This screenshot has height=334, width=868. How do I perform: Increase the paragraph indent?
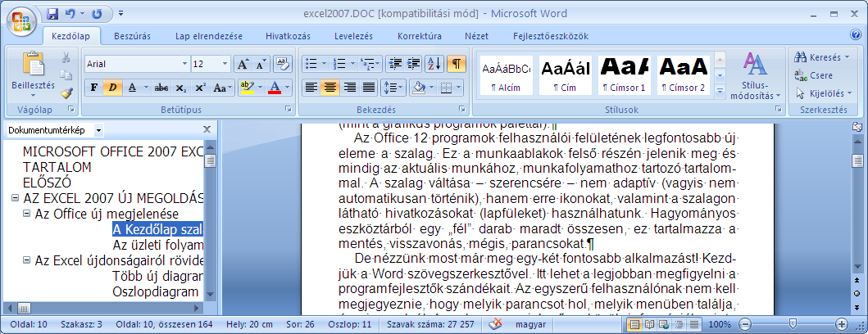413,64
